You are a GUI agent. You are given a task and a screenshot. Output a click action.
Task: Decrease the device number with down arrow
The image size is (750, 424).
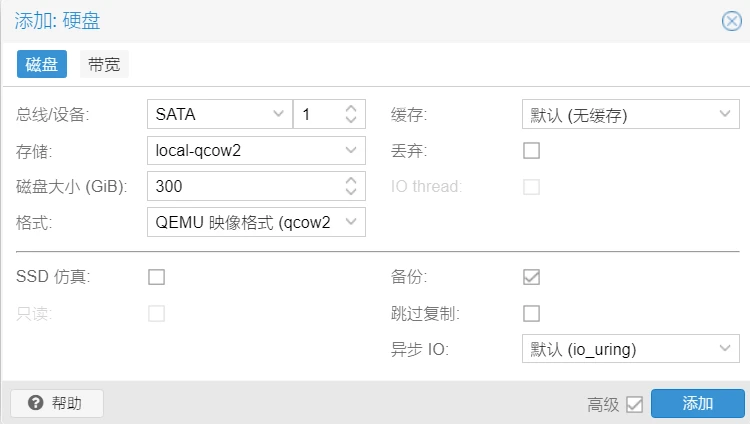(351, 120)
